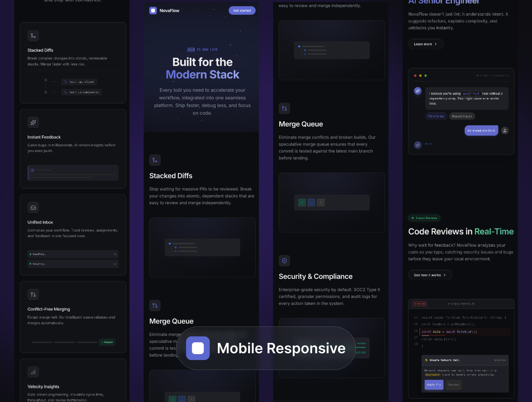
Task: Click the Velocity Insights bar chart icon
Action: pos(33,372)
